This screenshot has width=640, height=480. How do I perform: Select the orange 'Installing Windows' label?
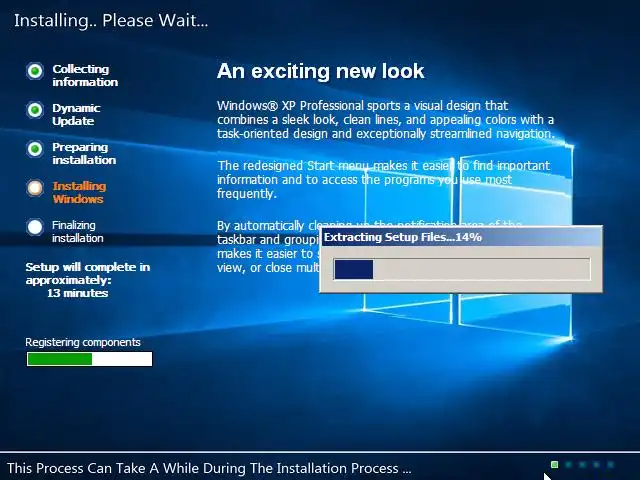coord(79,192)
